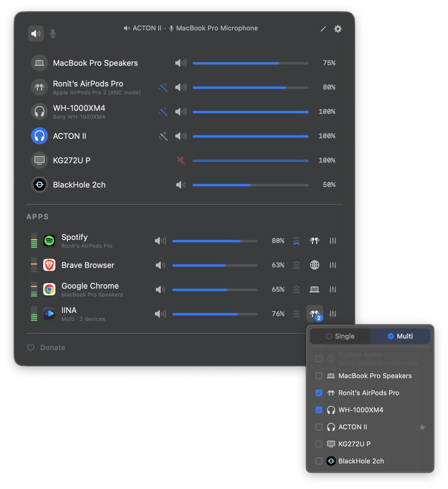This screenshot has height=489, width=448.
Task: Select Multi mode in popup
Action: click(x=400, y=336)
